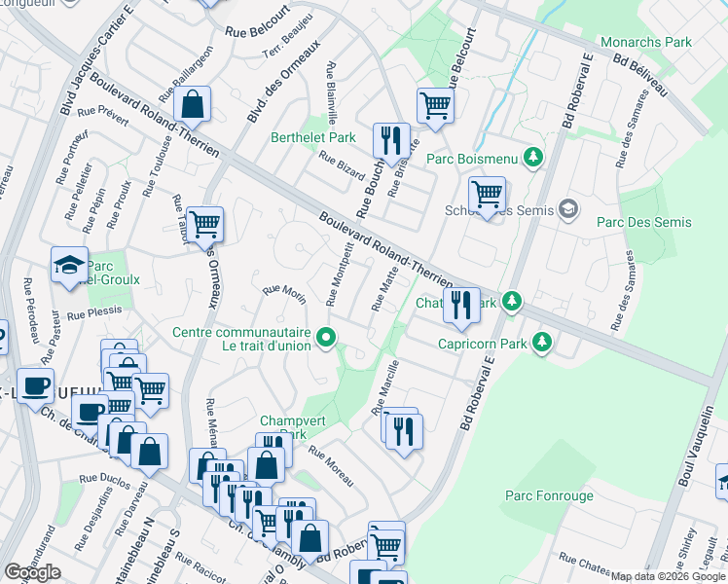The width and height of the screenshot is (728, 584).
Task: Select the Monarchs Park label
Action: tap(646, 42)
